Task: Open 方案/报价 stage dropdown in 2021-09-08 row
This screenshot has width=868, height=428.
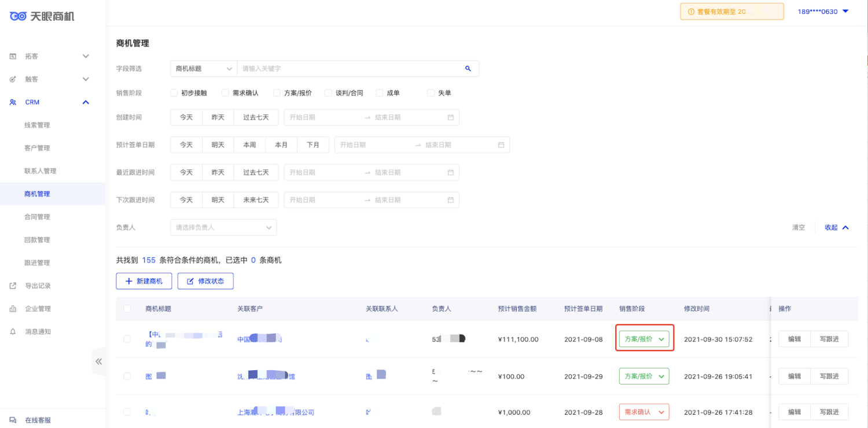Action: coord(644,339)
